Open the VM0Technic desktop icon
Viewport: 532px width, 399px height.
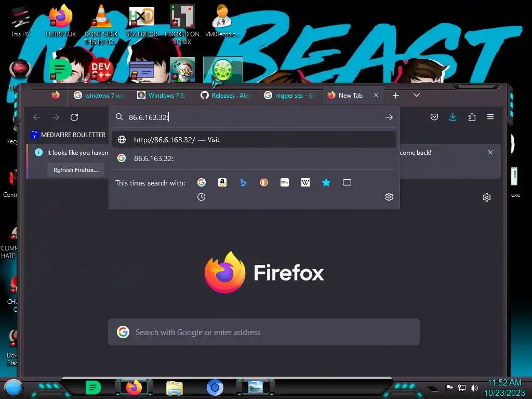tap(222, 22)
